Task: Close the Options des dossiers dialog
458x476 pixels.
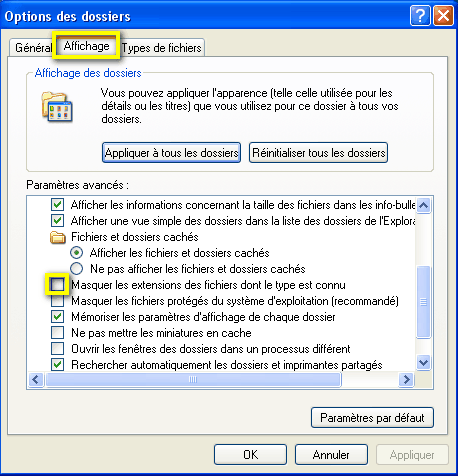Action: (x=443, y=15)
